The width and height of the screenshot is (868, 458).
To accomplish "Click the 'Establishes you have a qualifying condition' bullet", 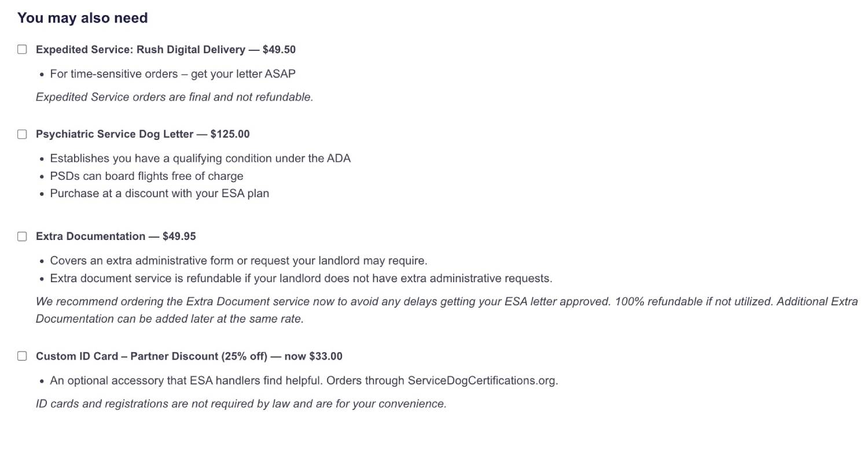I will click(x=200, y=158).
